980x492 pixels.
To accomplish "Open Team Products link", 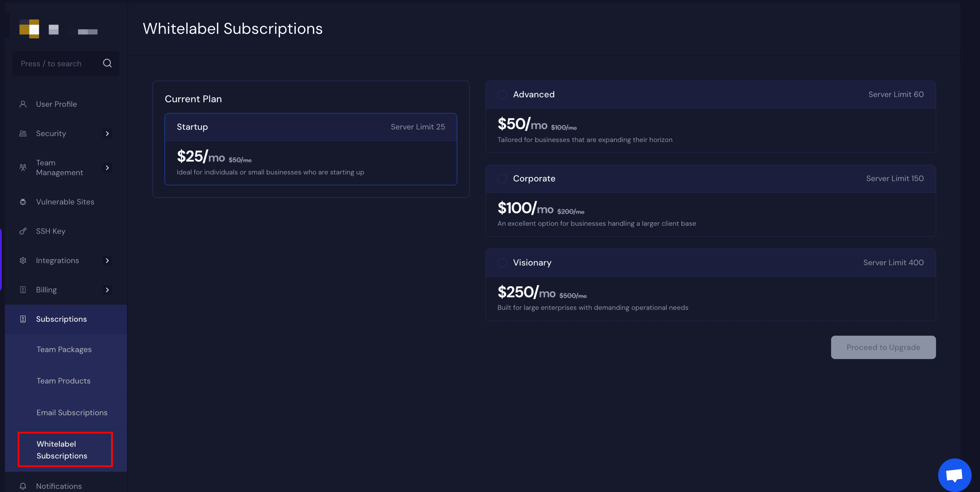I will point(63,381).
